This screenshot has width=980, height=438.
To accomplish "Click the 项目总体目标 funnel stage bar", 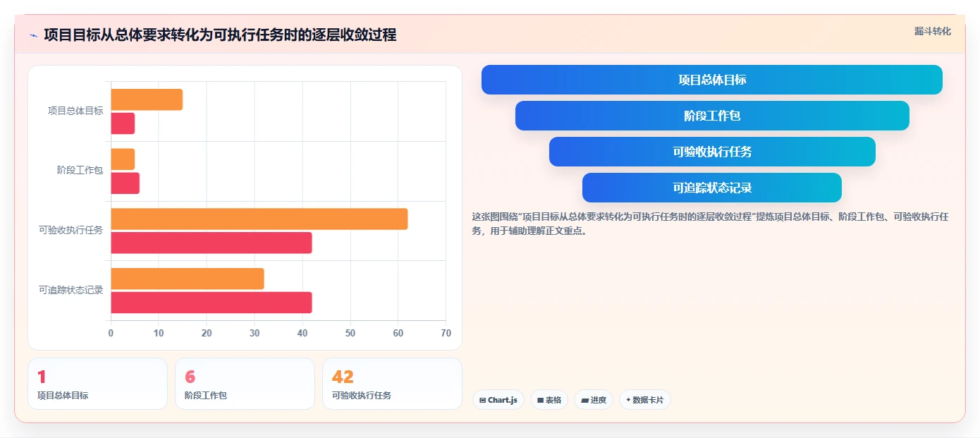I will pyautogui.click(x=711, y=80).
